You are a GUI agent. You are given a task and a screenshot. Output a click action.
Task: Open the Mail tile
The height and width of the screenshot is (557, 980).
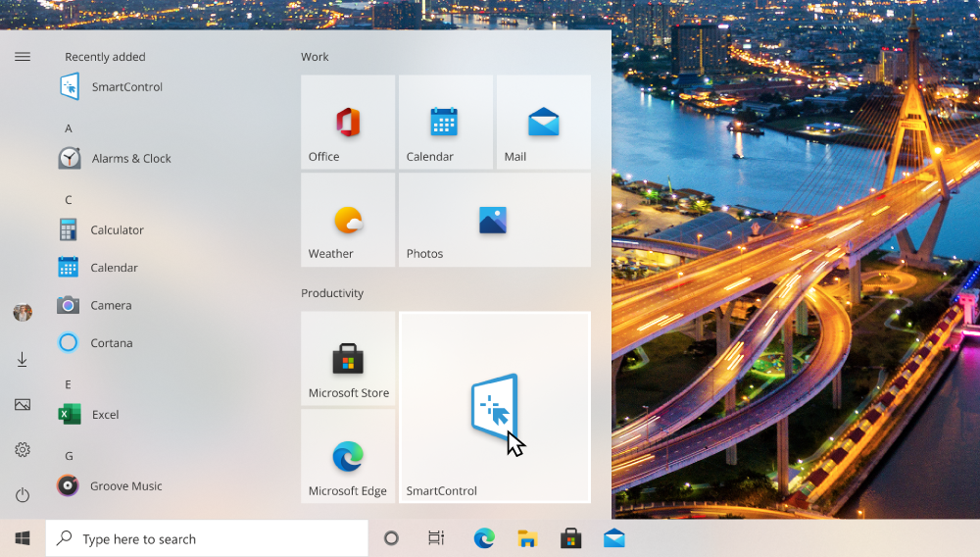coord(544,122)
